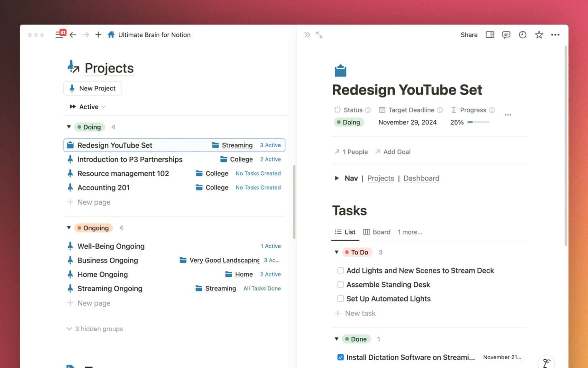Image resolution: width=588 pixels, height=368 pixels.
Task: Check off Add Lights and New Scenes task
Action: tap(340, 270)
